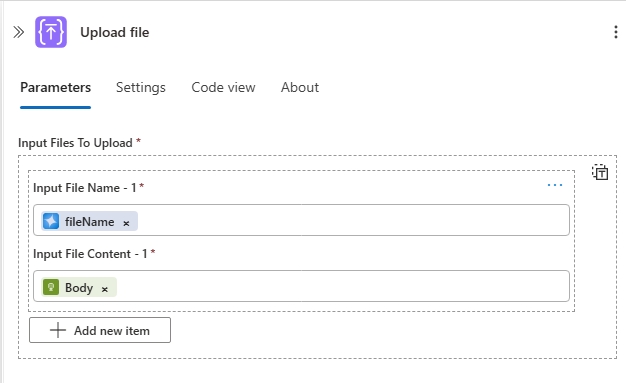The image size is (626, 383).
Task: Remove the Body token via its x
Action: coord(105,289)
